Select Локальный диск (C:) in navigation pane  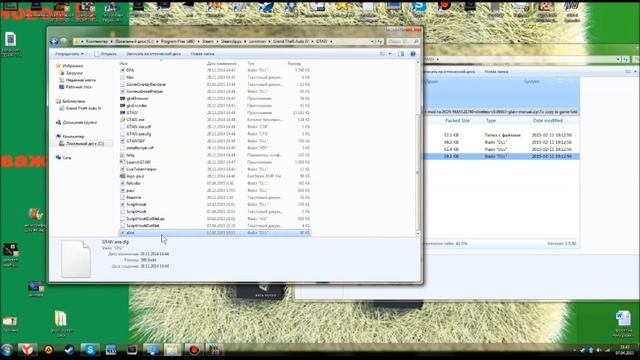point(84,144)
